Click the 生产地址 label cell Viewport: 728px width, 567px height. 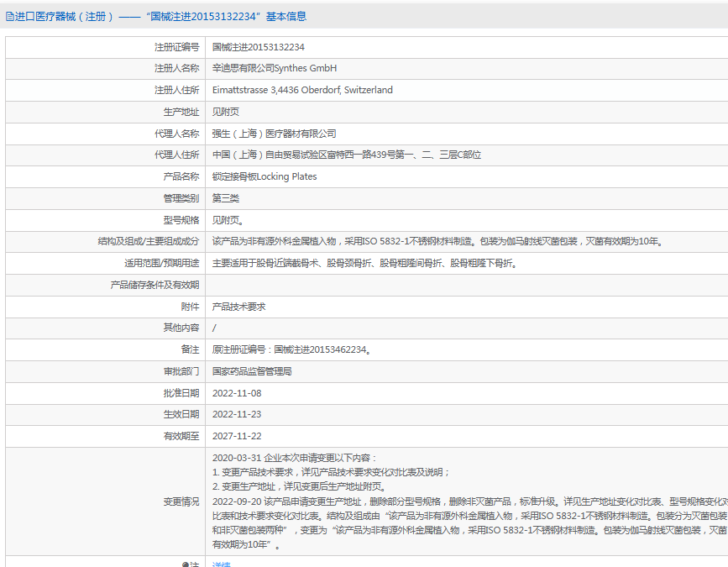pyautogui.click(x=106, y=112)
